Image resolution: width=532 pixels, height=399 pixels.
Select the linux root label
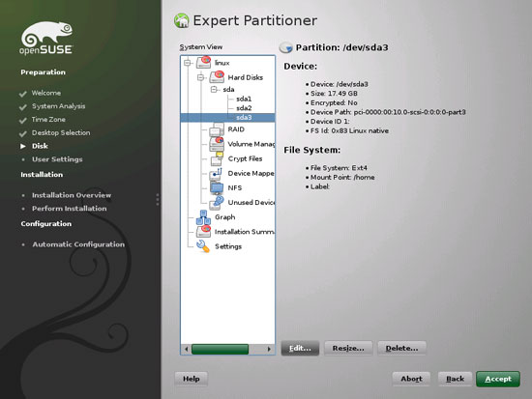[x=222, y=63]
